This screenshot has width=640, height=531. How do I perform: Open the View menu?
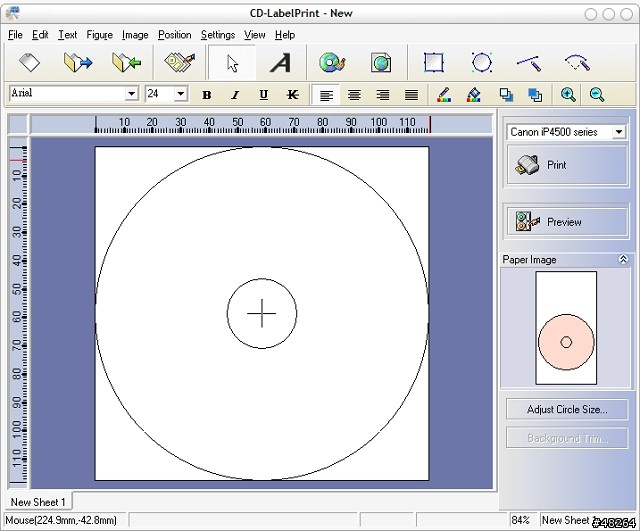click(255, 35)
